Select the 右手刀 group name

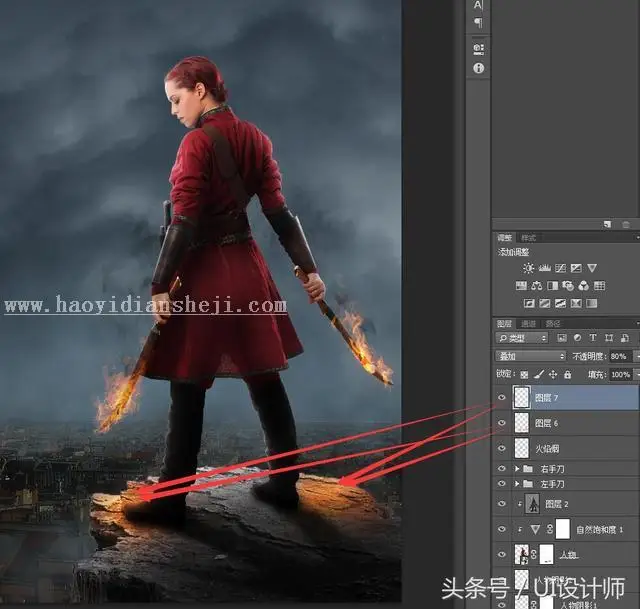click(x=552, y=469)
